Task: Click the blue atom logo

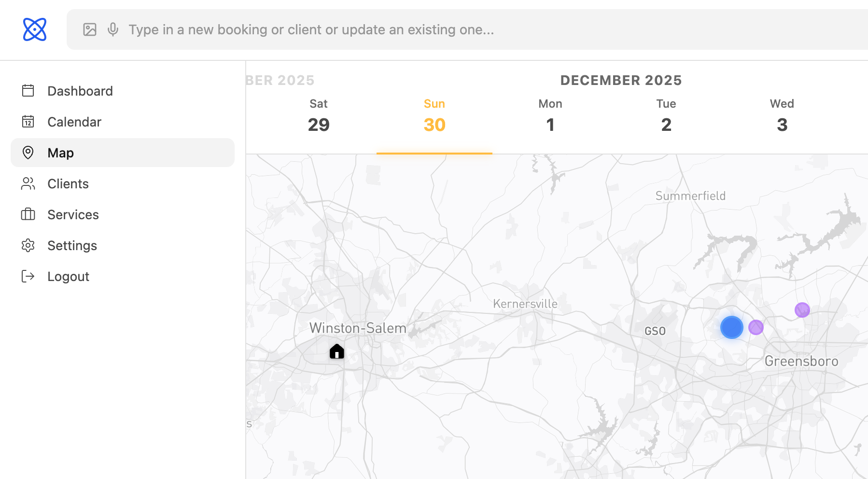Action: pyautogui.click(x=34, y=29)
